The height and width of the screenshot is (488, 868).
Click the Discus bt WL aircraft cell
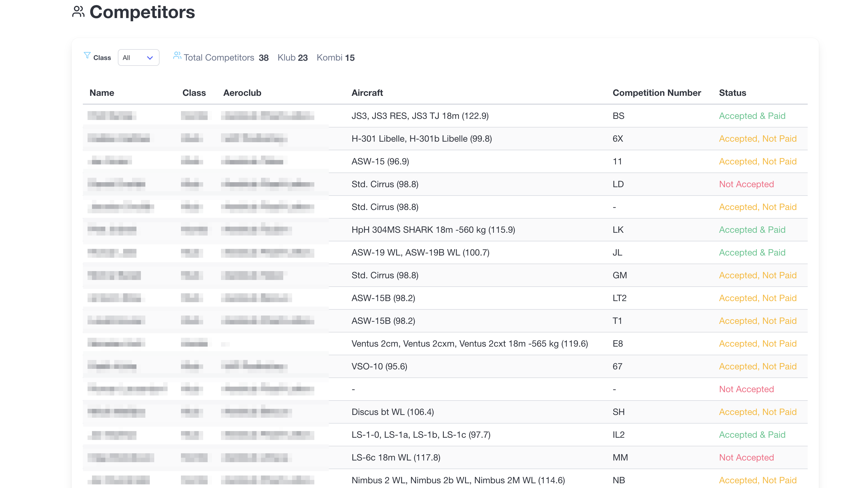[392, 412]
